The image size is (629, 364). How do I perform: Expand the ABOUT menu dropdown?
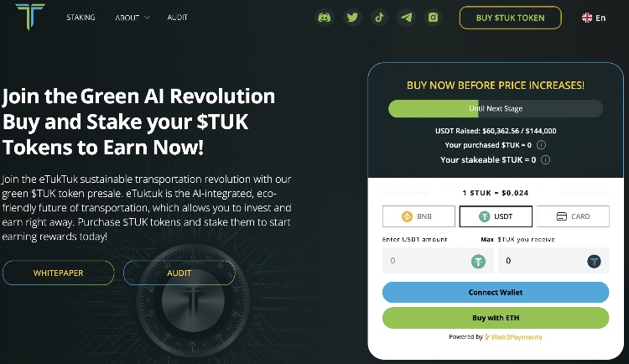(x=133, y=18)
